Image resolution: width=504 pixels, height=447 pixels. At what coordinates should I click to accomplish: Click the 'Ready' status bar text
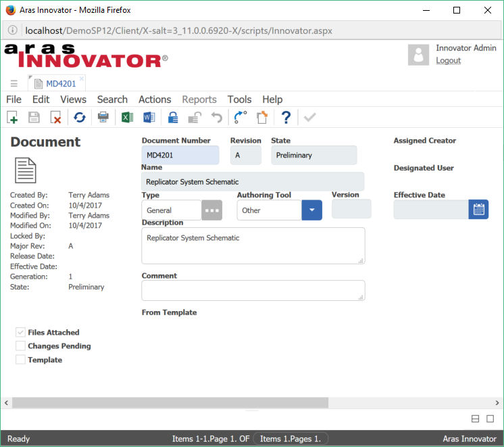[x=19, y=439]
